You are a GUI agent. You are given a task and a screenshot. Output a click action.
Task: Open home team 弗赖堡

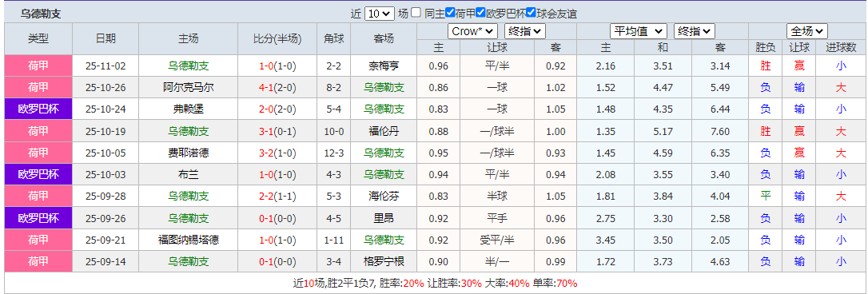coord(189,109)
